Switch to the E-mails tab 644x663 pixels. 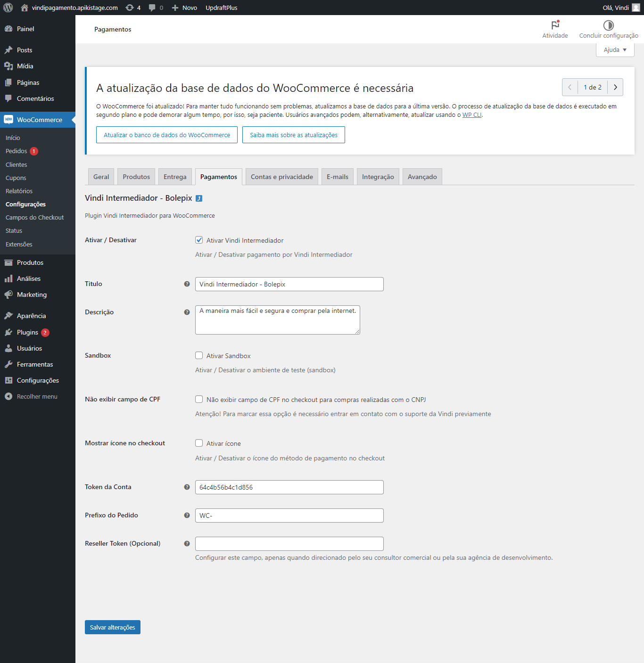(338, 177)
